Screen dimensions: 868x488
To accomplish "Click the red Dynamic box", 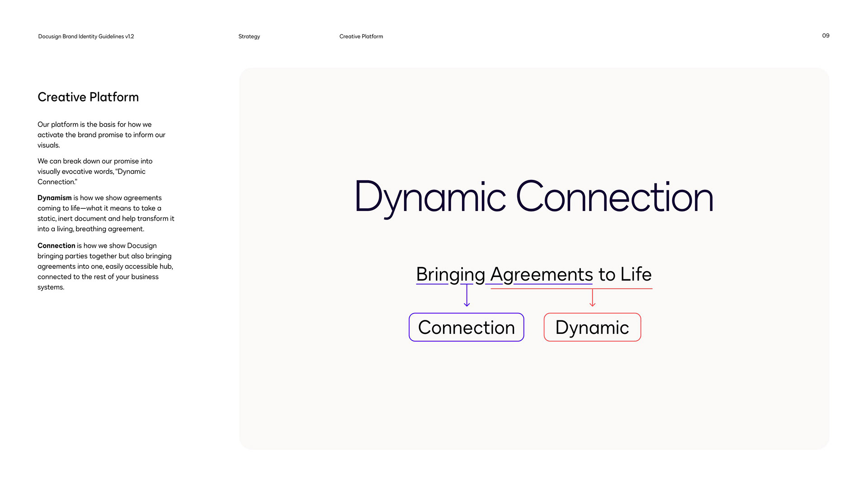I will pos(592,327).
